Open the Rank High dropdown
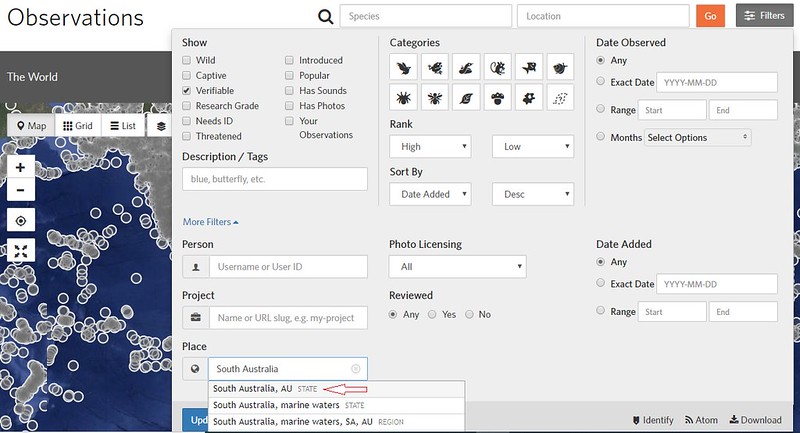The image size is (800, 433). pyautogui.click(x=429, y=146)
